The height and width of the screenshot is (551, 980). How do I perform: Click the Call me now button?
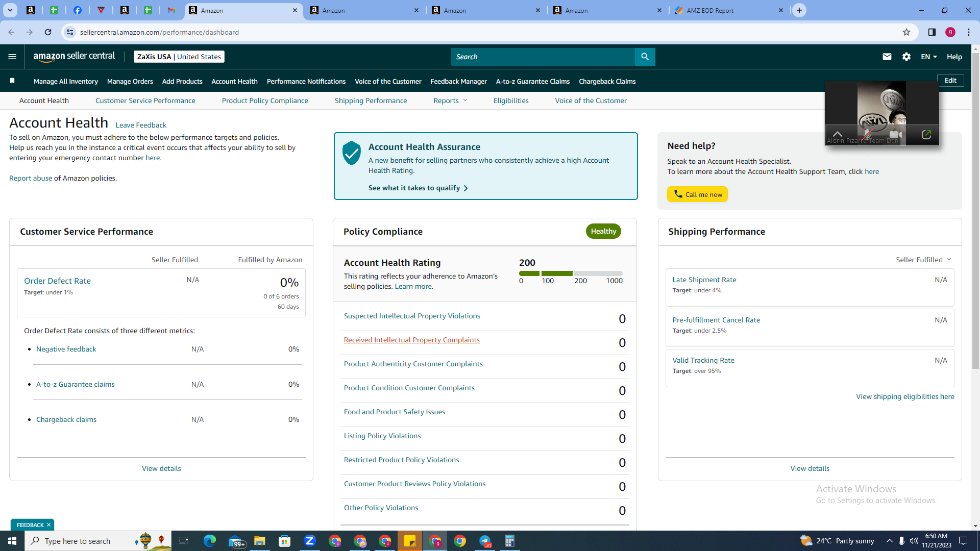(x=697, y=194)
